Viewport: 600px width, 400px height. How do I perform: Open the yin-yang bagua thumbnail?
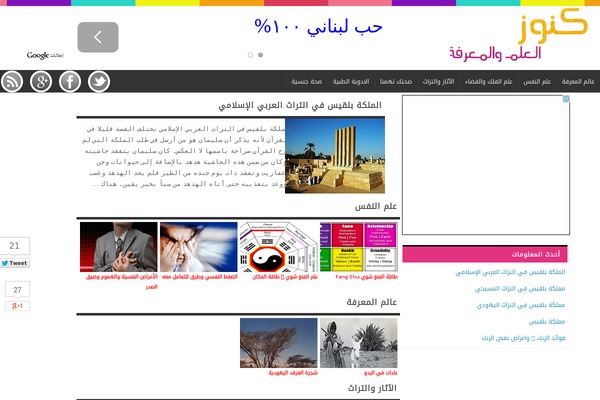pos(278,247)
